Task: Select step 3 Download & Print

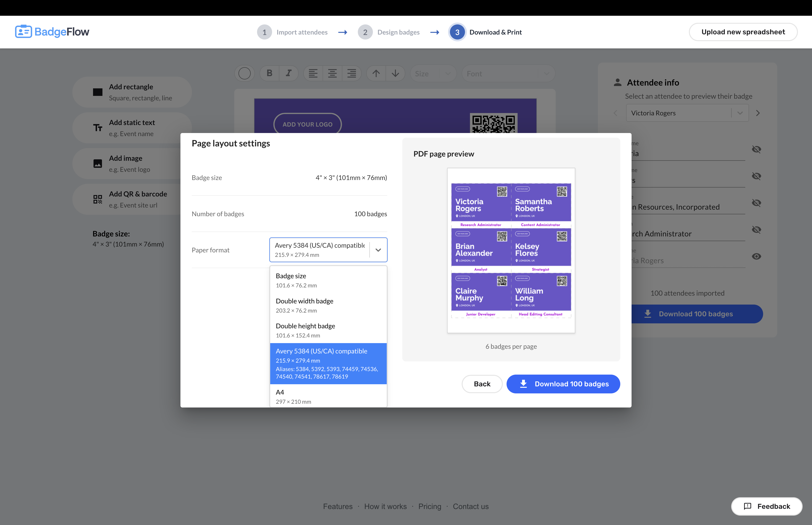Action: tap(486, 32)
